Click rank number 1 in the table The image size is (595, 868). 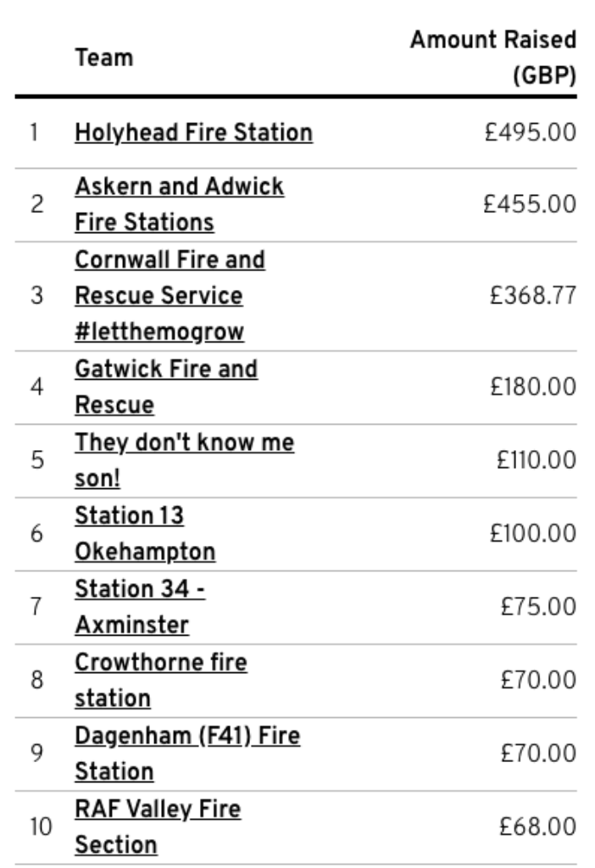[34, 133]
